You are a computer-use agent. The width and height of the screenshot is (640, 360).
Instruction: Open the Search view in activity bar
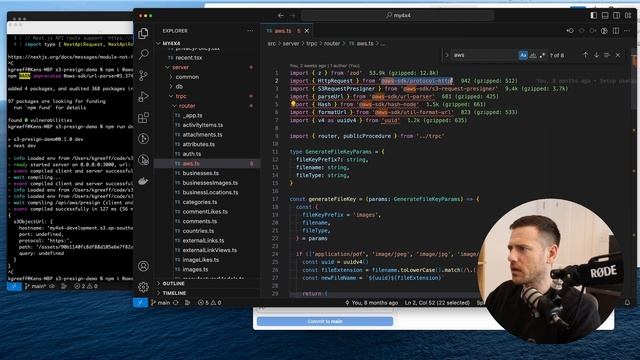click(143, 54)
